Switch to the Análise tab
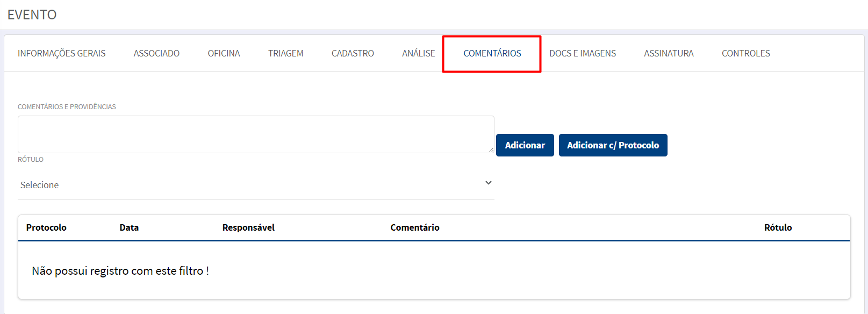 (x=418, y=53)
